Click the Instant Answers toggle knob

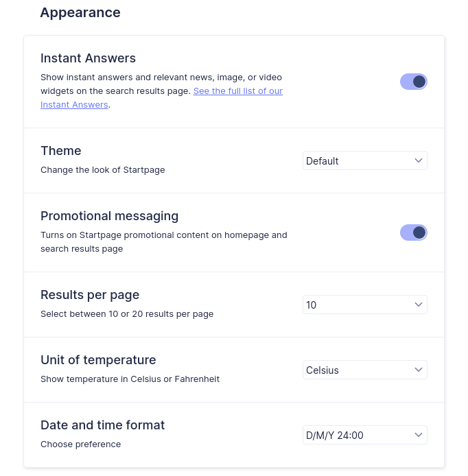(419, 82)
